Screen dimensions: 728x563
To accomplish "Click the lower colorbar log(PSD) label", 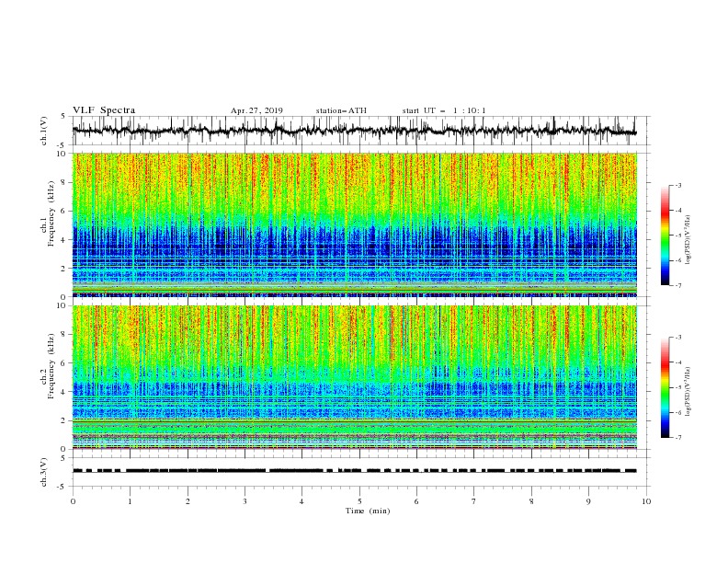I will [688, 392].
